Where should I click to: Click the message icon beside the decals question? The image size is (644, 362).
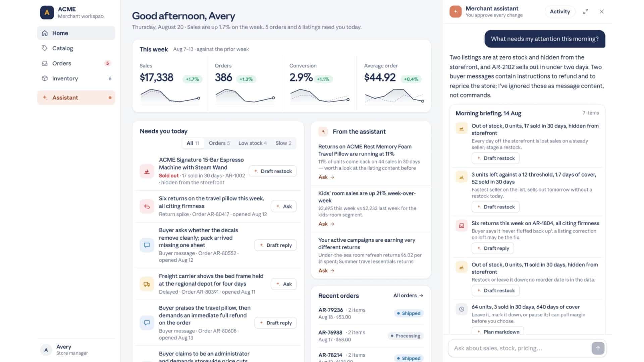[147, 245]
